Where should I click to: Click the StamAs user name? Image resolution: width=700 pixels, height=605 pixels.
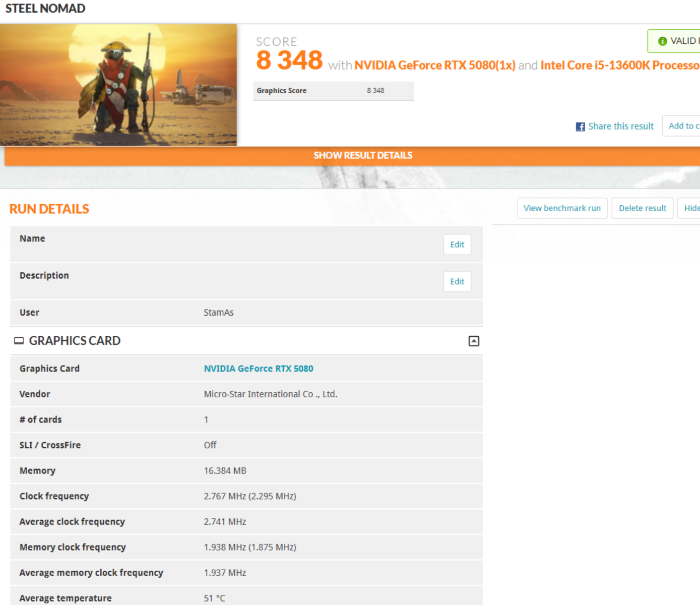click(219, 313)
